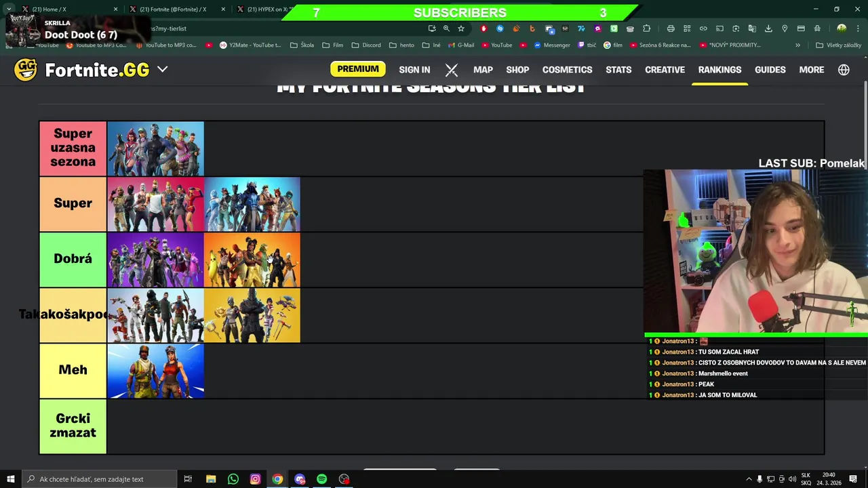Image resolution: width=868 pixels, height=488 pixels.
Task: Select season thumbnail in Super uzasna sezona row
Action: pos(155,148)
